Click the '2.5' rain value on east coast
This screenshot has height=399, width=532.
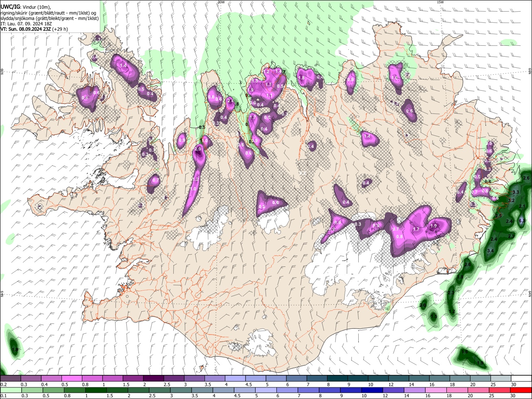(498, 216)
